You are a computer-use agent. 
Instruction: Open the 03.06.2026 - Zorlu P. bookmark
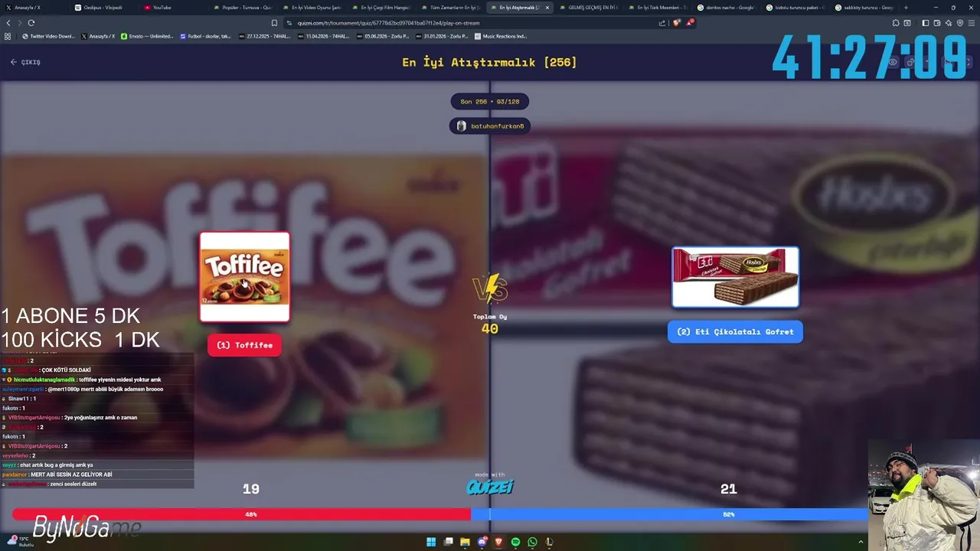tap(382, 36)
